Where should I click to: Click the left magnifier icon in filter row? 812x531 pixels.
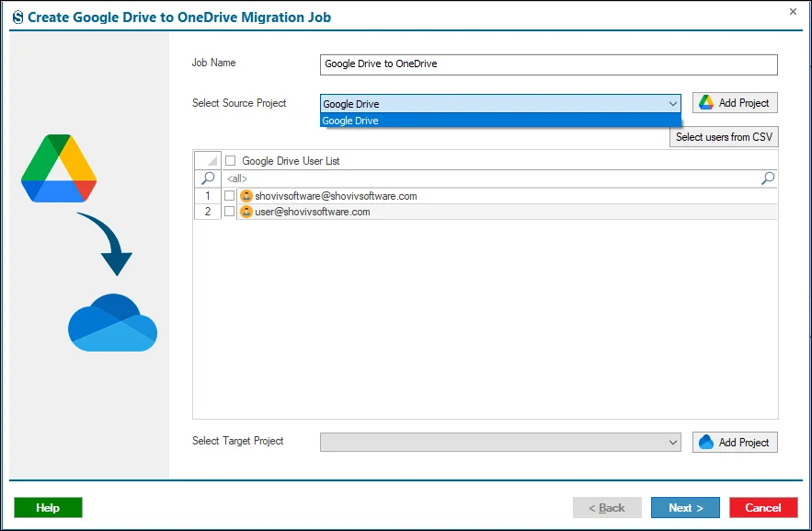pyautogui.click(x=208, y=179)
